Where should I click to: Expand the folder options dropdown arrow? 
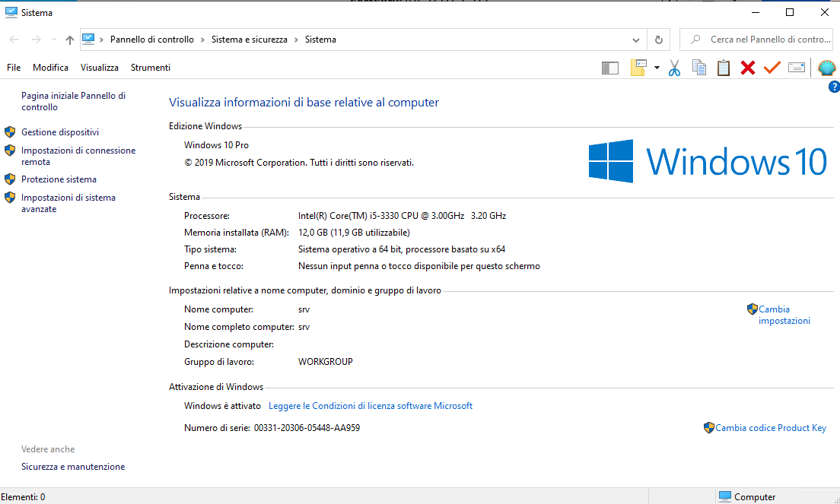(x=657, y=68)
